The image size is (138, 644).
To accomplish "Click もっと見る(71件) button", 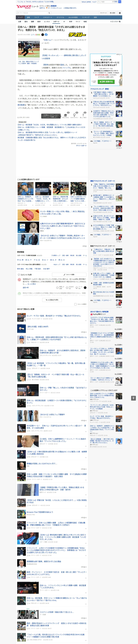I will point(52,300).
